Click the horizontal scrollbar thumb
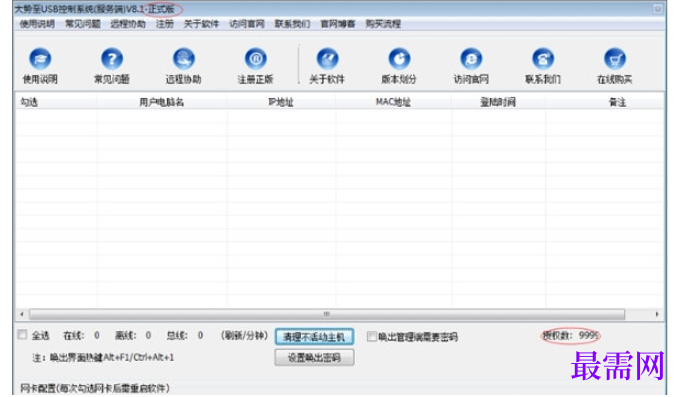The image size is (683, 397). click(x=327, y=314)
